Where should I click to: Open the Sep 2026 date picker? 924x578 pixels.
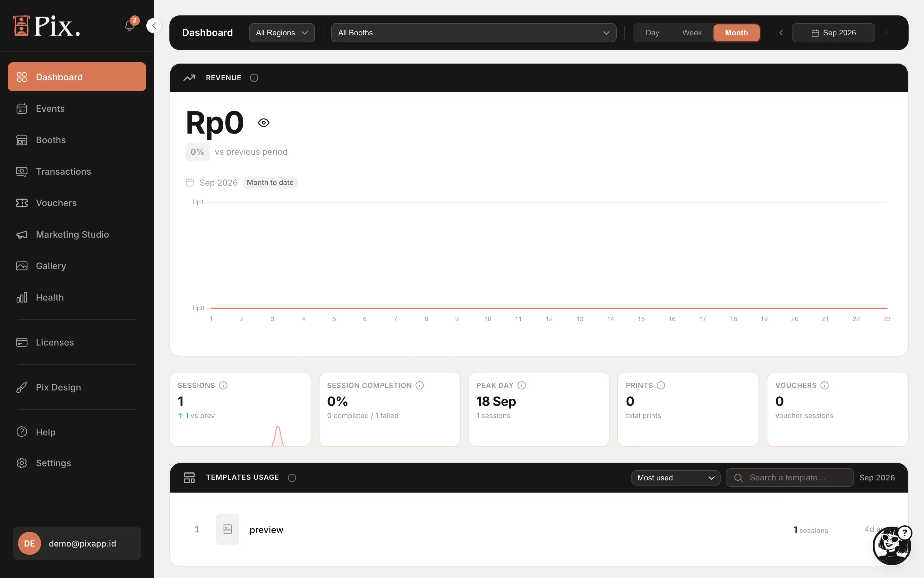[x=833, y=33]
